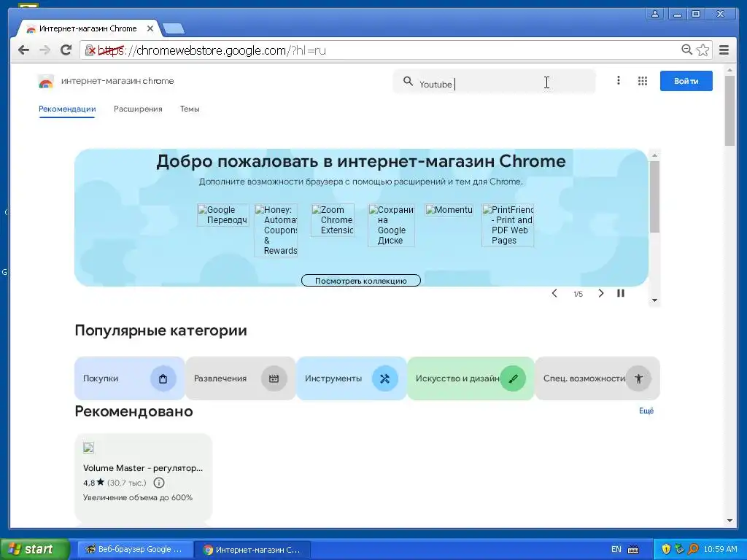Click the 1/5 carousel slide counter
The width and height of the screenshot is (747, 560).
[x=578, y=295]
